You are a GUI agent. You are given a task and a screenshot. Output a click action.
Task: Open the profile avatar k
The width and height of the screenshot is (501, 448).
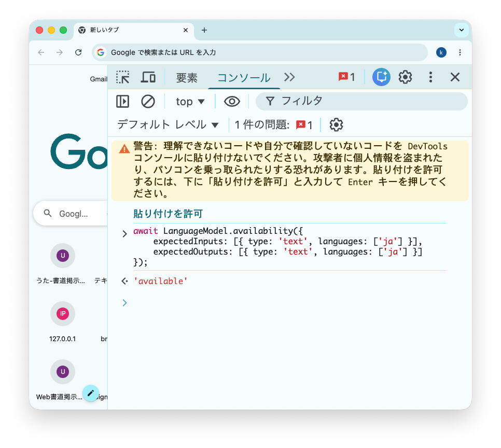click(x=441, y=52)
